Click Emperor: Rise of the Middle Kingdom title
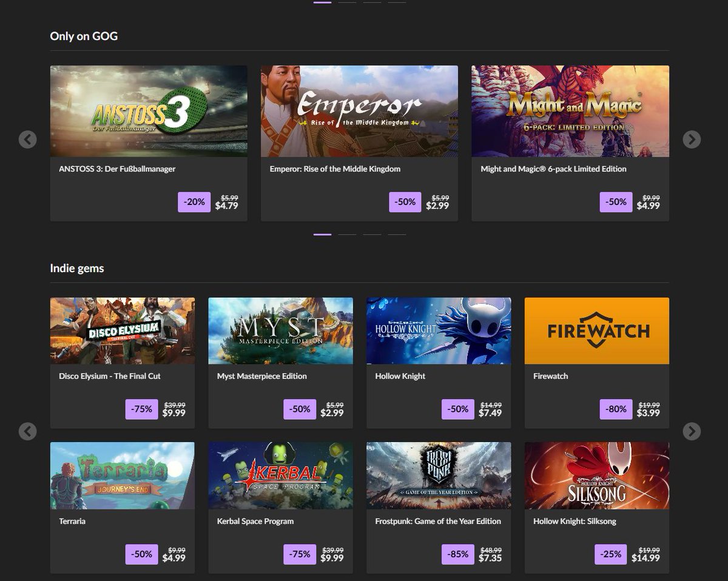 click(335, 169)
